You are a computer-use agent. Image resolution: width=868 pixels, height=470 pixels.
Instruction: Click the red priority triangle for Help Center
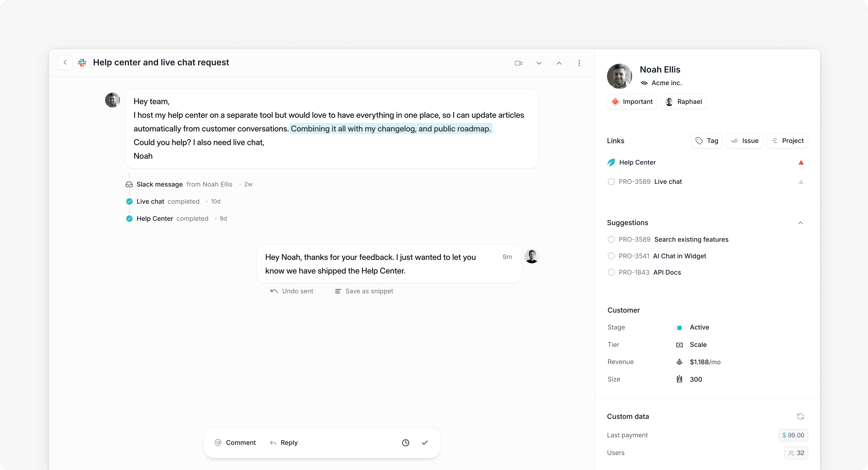pyautogui.click(x=801, y=162)
